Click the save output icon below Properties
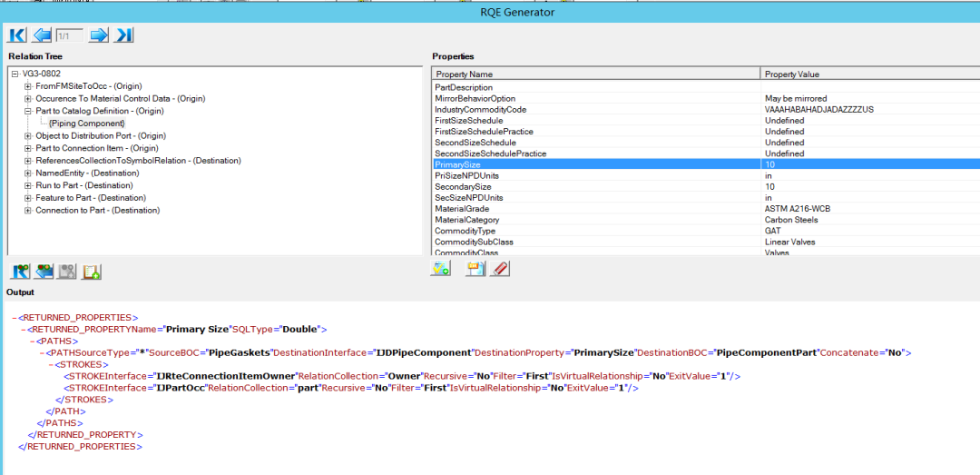Screen dimensions: 980x475 pyautogui.click(x=476, y=269)
